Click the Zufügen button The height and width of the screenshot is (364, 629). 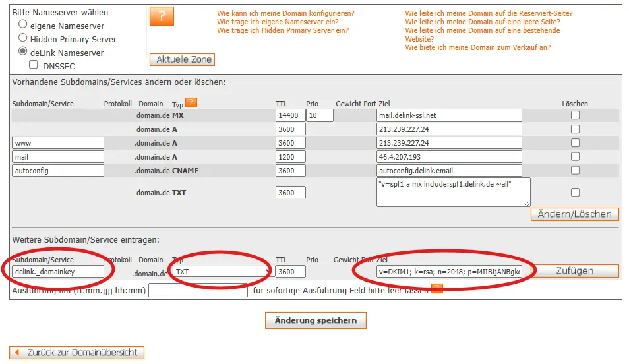pyautogui.click(x=574, y=271)
